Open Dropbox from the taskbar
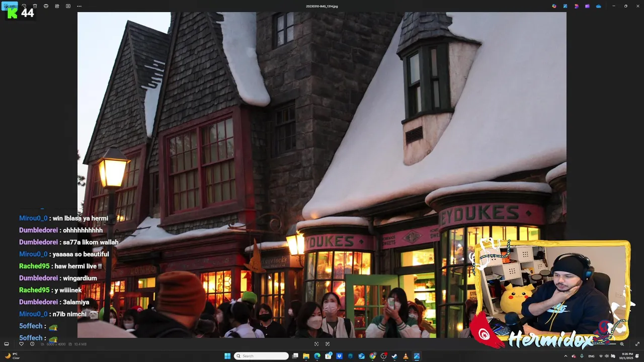Image resolution: width=644 pixels, height=362 pixels. click(x=339, y=356)
